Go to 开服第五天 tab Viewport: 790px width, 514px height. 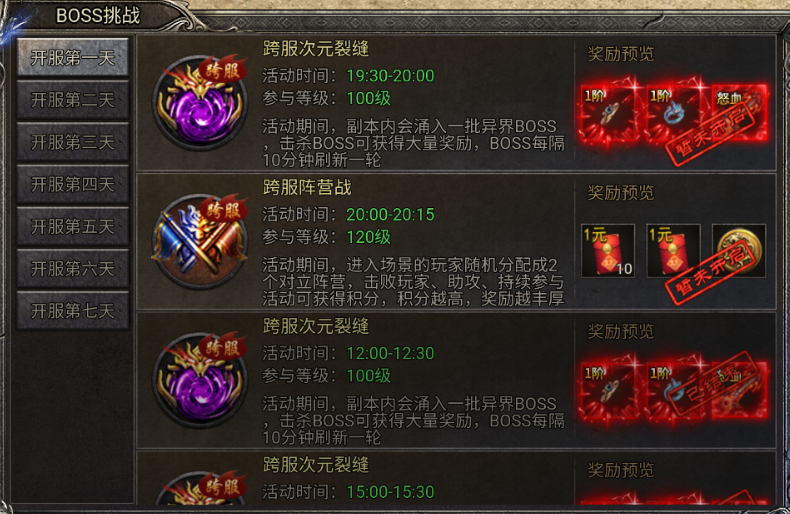pyautogui.click(x=73, y=226)
